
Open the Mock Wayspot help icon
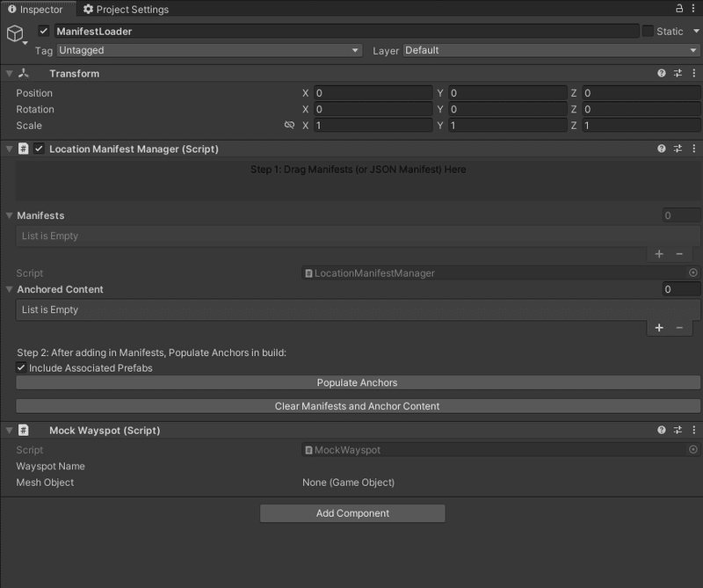662,430
